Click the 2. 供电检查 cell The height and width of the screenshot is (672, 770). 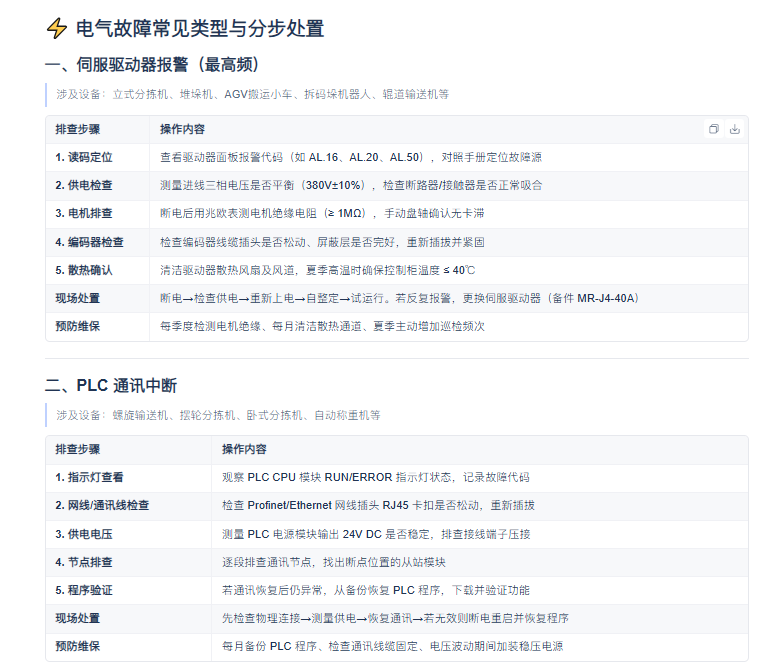[98, 185]
